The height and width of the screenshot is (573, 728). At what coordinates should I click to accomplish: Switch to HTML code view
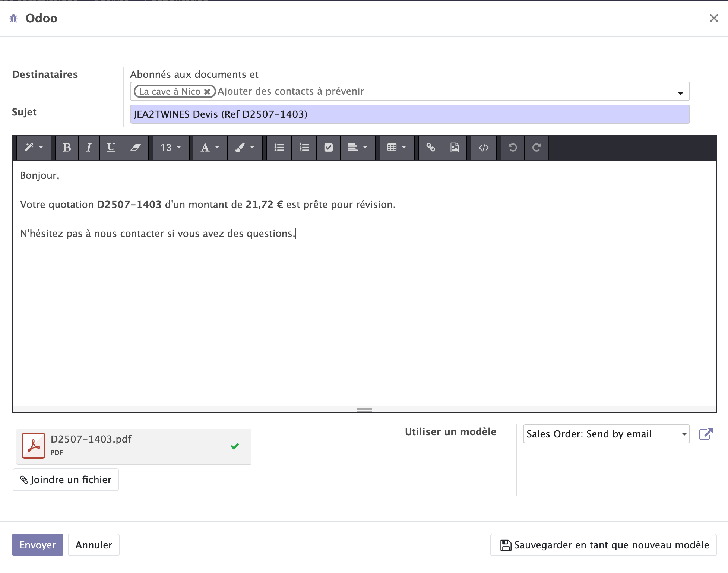point(484,148)
